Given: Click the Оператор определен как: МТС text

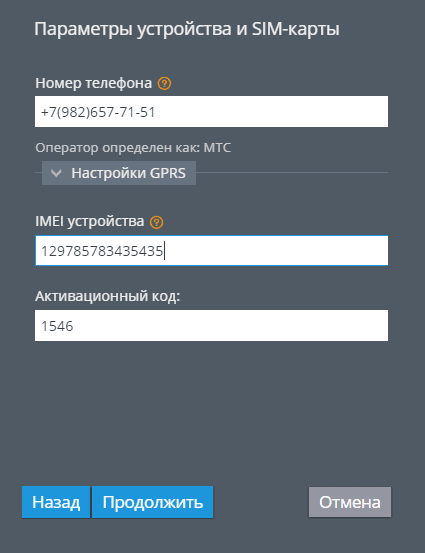Looking at the screenshot, I should (x=133, y=147).
